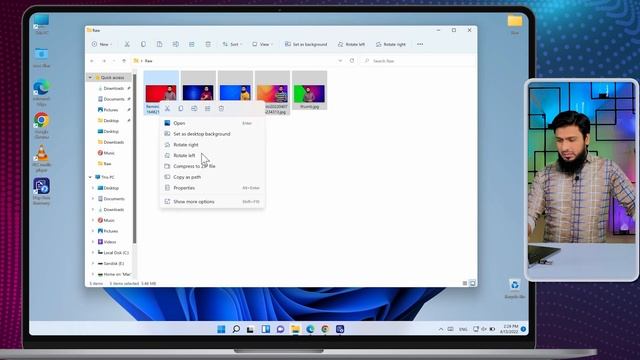Image resolution: width=640 pixels, height=360 pixels.
Task: Select Sandisk (E:) drive
Action: 111,263
